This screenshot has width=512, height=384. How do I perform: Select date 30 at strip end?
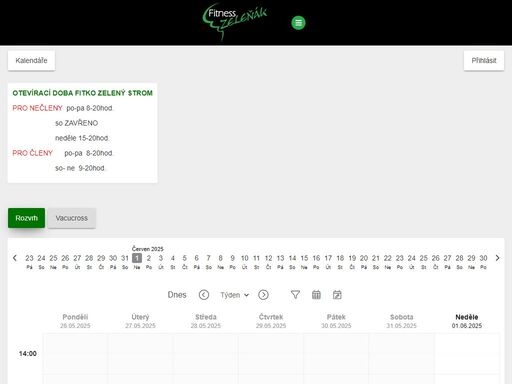coord(483,261)
